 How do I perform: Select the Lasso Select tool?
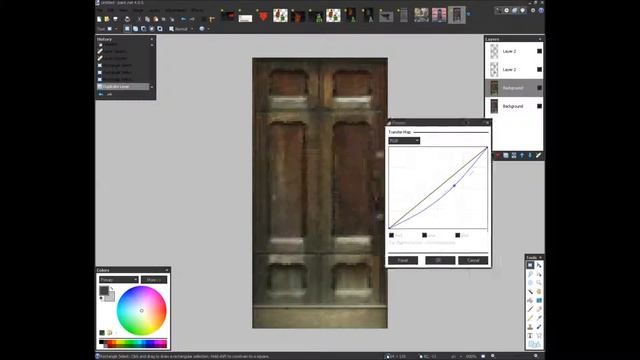click(530, 274)
